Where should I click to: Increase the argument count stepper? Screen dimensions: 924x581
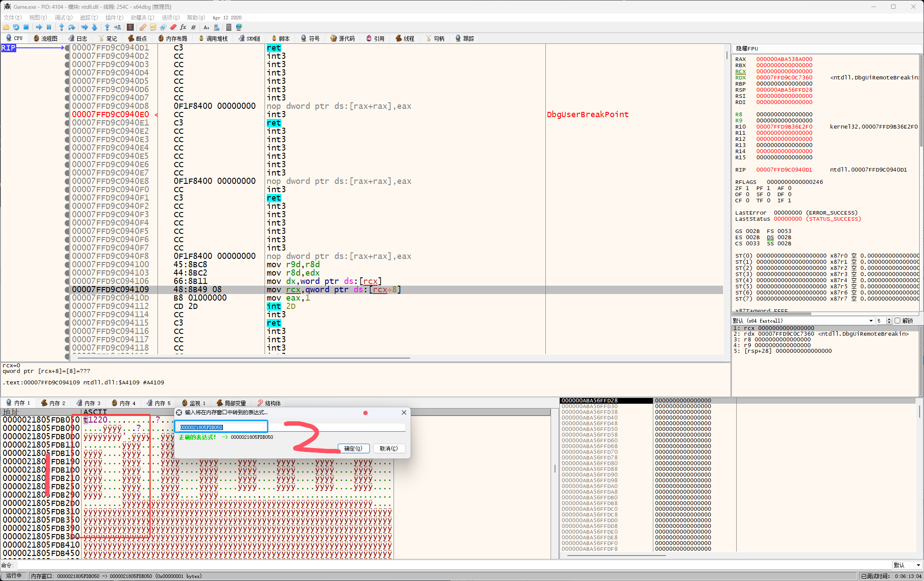(889, 319)
